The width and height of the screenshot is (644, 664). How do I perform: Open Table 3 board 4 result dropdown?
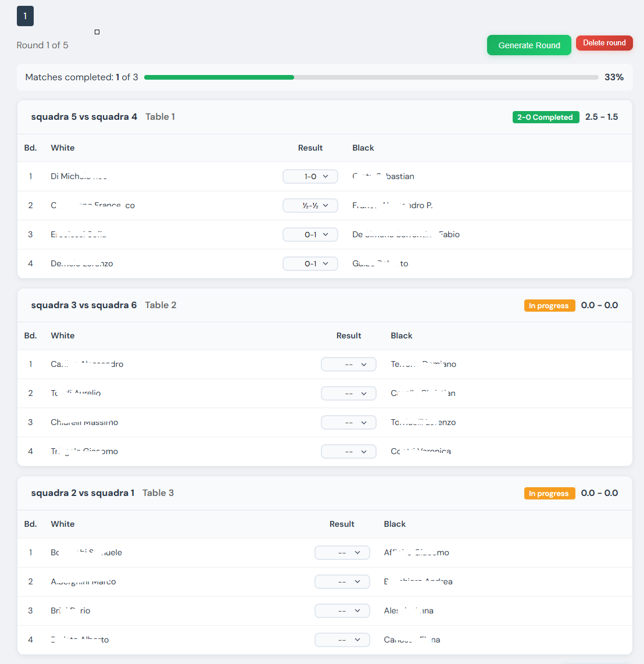click(x=342, y=640)
